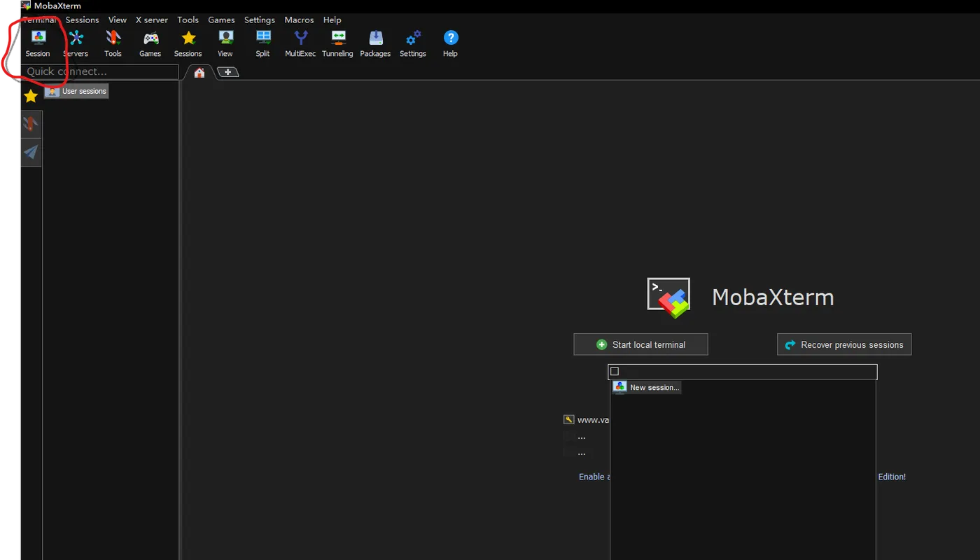The height and width of the screenshot is (560, 980).
Task: Switch to the home tab
Action: pyautogui.click(x=199, y=72)
